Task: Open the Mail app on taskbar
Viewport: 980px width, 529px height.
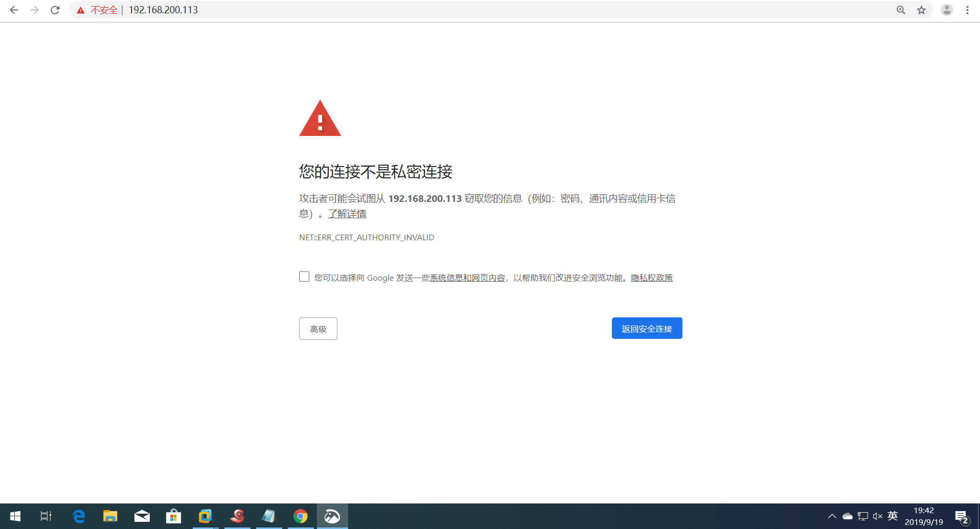Action: (142, 516)
